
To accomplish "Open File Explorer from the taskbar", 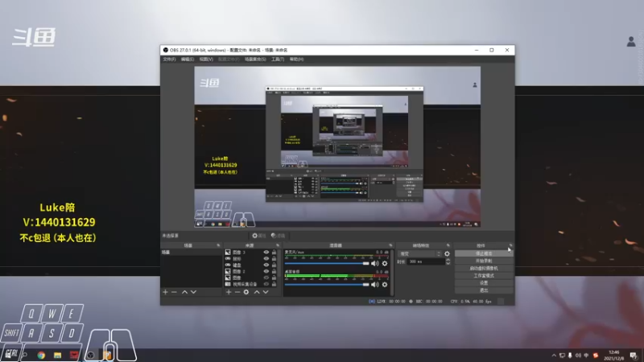I will click(57, 355).
